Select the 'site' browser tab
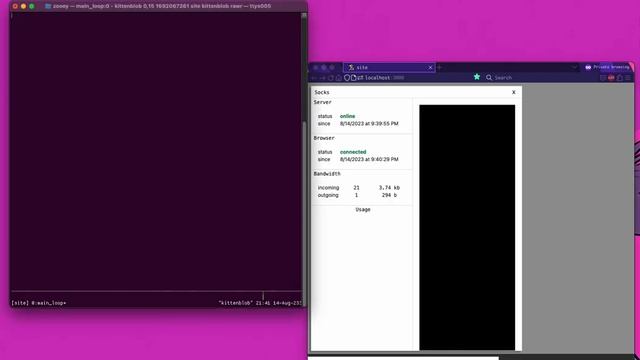This screenshot has width=640, height=360. tap(389, 67)
